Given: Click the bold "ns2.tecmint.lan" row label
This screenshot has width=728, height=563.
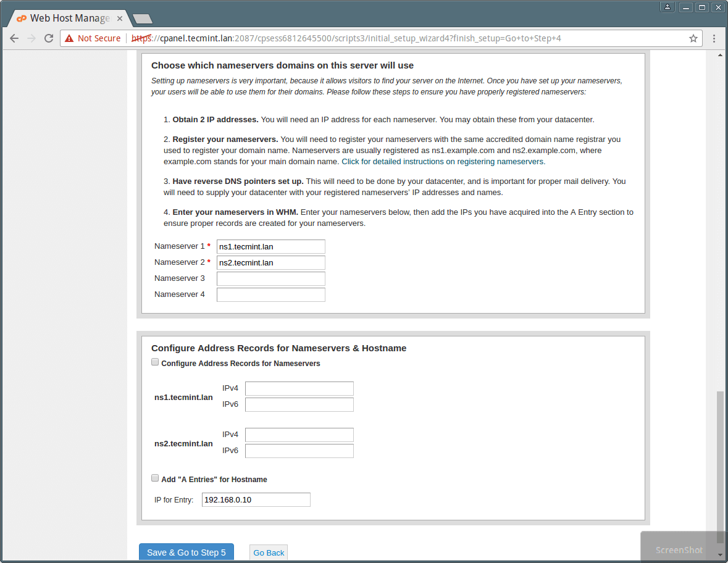Looking at the screenshot, I should pos(183,444).
